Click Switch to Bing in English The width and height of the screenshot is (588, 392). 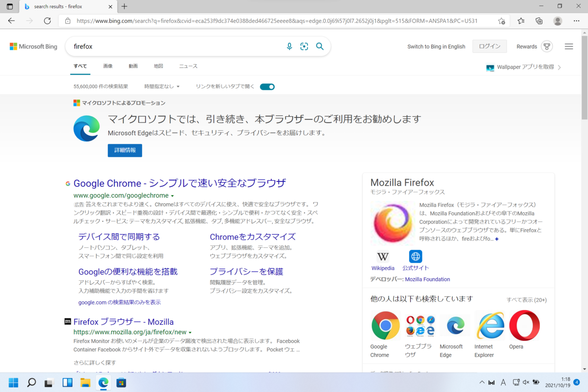click(x=436, y=47)
